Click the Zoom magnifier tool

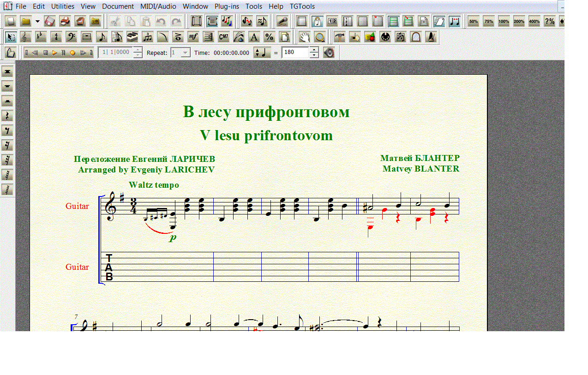pyautogui.click(x=319, y=37)
